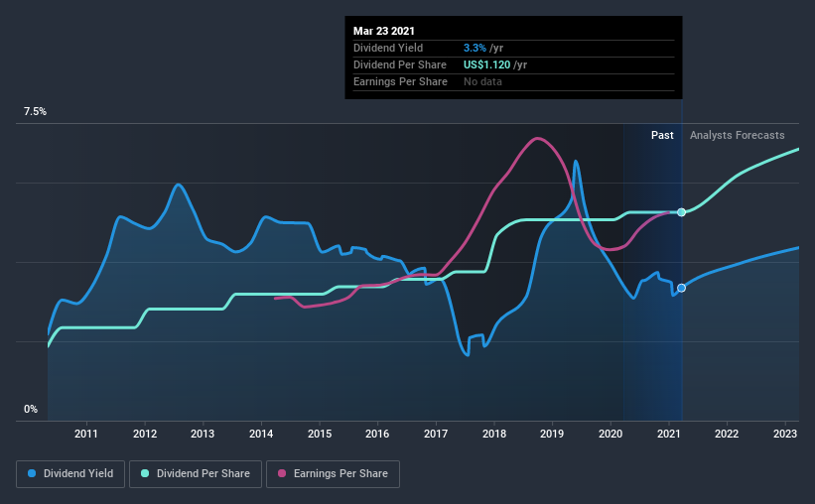Click the 2022 x-axis year label
The image size is (815, 504).
(727, 434)
